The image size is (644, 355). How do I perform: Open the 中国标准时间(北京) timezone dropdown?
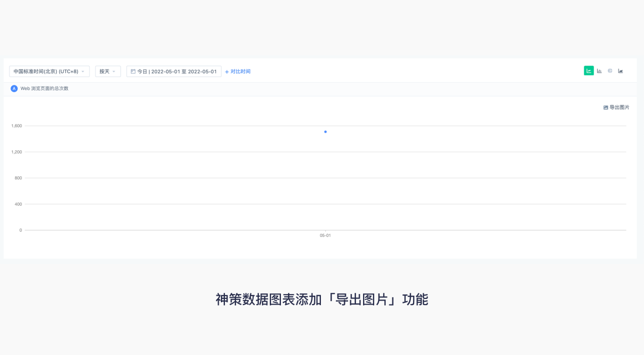coord(49,72)
